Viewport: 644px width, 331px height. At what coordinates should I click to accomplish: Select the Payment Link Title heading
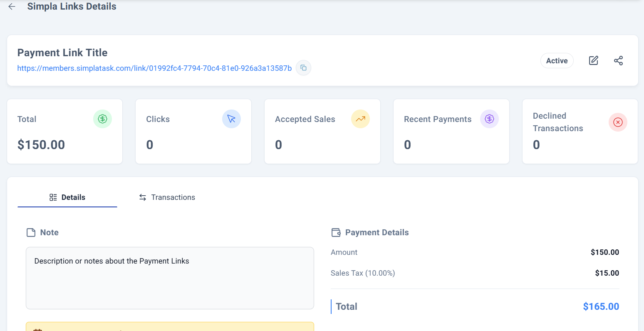(62, 53)
